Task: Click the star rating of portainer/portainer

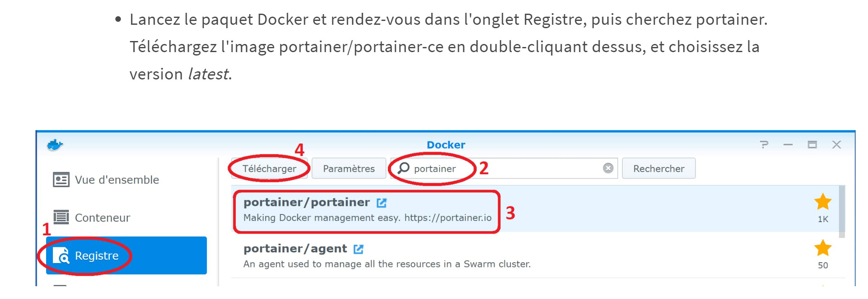Action: click(x=823, y=202)
